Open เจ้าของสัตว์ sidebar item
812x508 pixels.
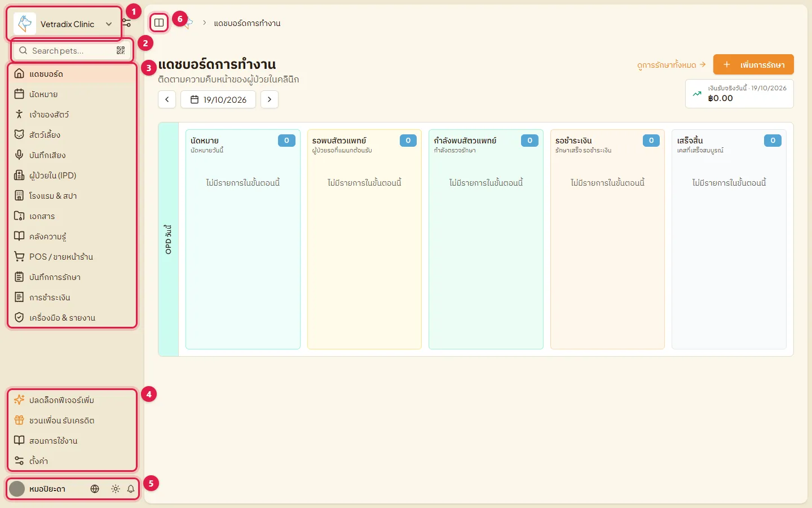(x=72, y=115)
